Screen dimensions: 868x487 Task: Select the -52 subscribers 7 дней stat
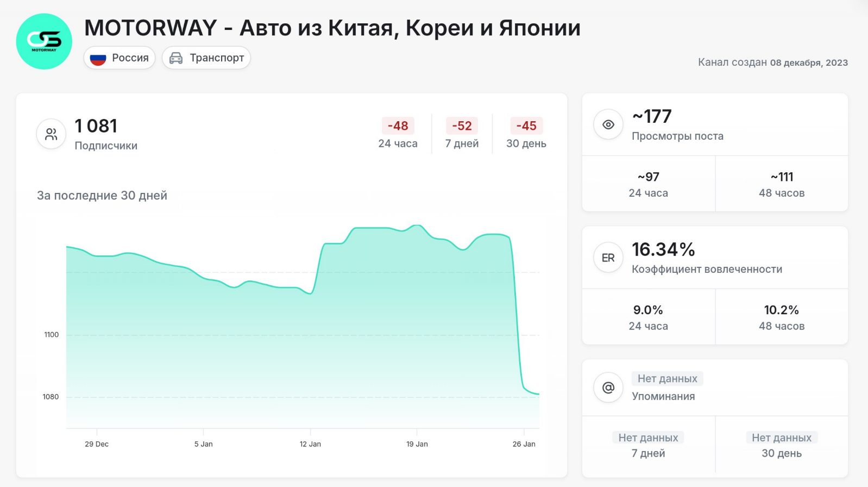pos(462,134)
